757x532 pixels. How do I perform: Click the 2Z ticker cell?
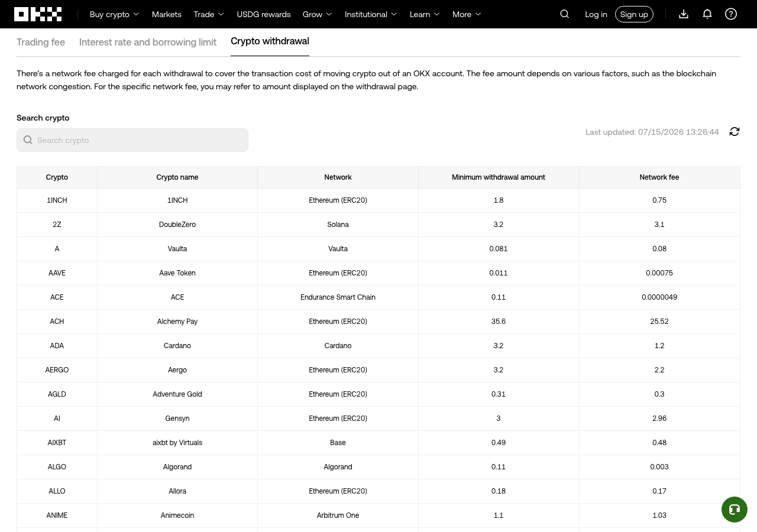[57, 225]
